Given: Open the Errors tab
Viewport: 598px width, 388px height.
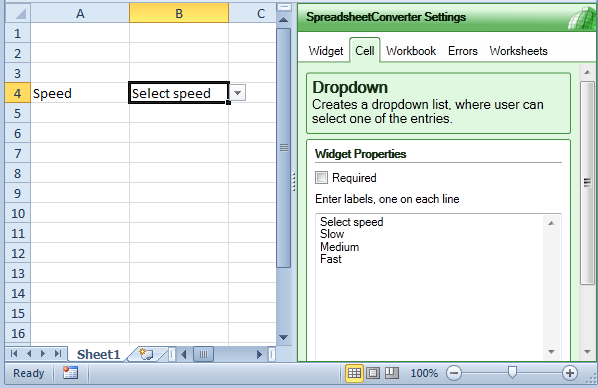Looking at the screenshot, I should pyautogui.click(x=463, y=51).
